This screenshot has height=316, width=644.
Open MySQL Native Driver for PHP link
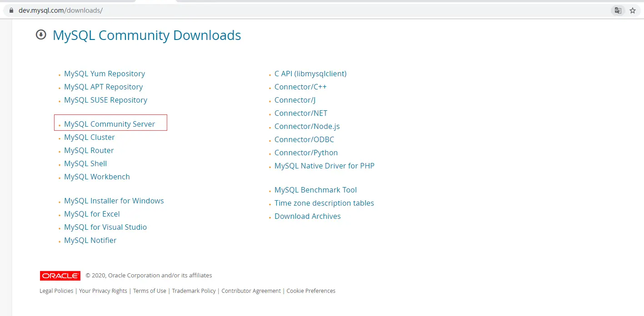pos(324,166)
